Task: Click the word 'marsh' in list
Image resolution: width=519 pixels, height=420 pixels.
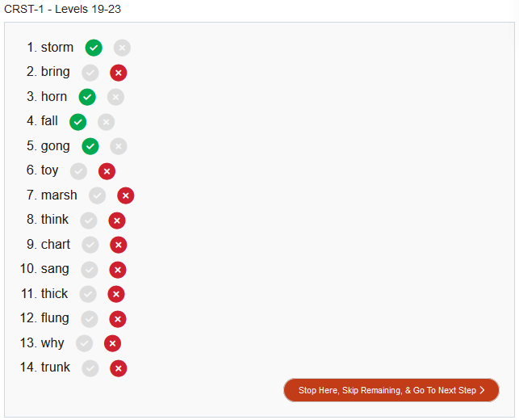Action: click(59, 195)
